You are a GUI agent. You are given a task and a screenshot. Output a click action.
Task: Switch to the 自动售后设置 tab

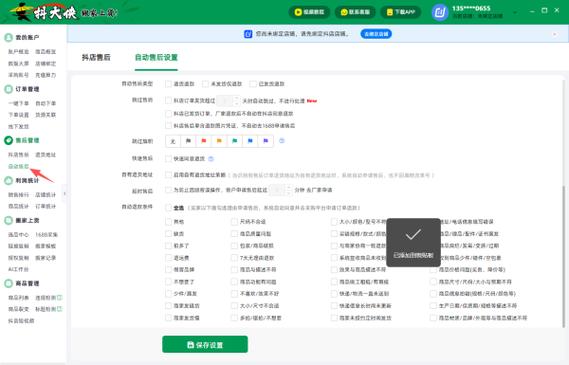click(x=156, y=57)
